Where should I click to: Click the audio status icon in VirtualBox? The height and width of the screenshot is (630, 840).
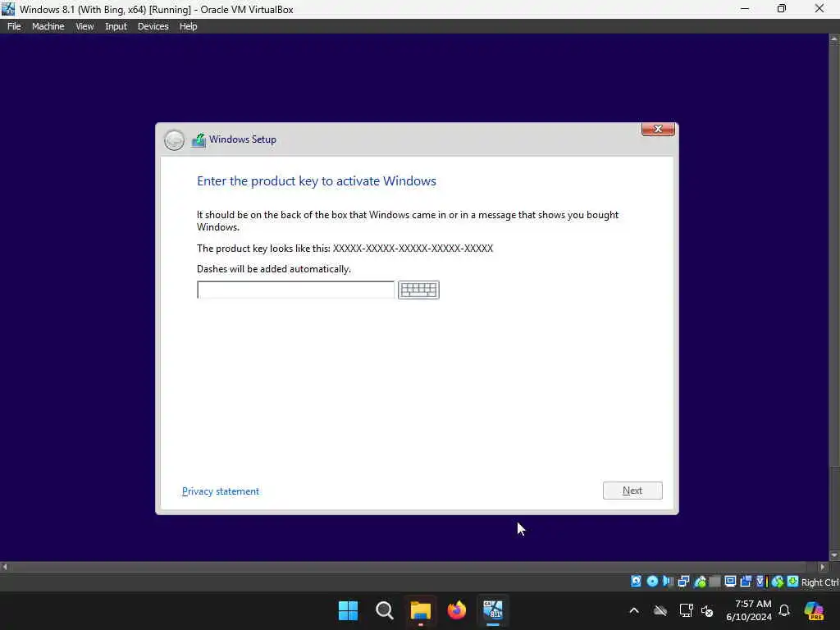point(668,582)
